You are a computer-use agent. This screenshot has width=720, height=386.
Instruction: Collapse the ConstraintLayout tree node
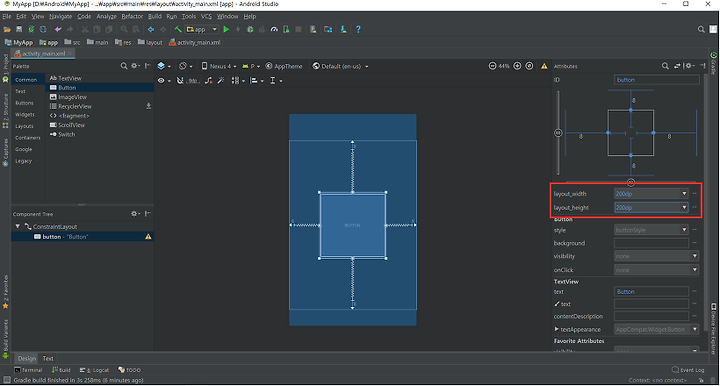tap(17, 226)
